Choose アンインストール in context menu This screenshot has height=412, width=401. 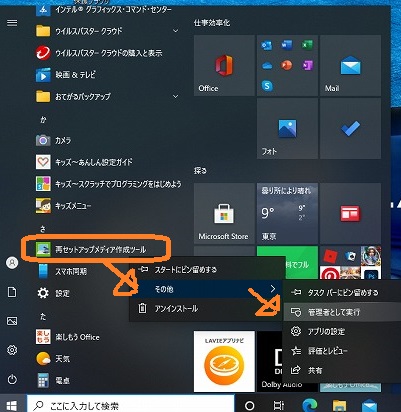pyautogui.click(x=207, y=308)
